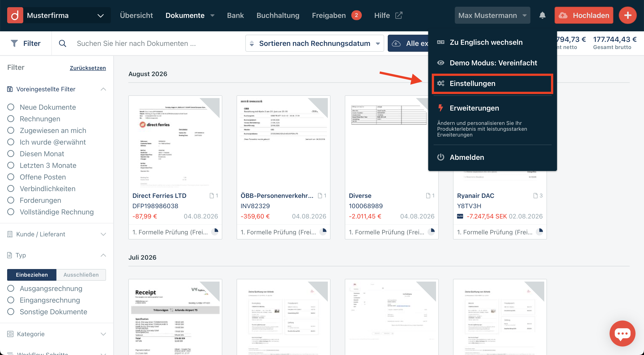This screenshot has width=644, height=355.
Task: Click progress pie on Diverse card
Action: pyautogui.click(x=431, y=232)
